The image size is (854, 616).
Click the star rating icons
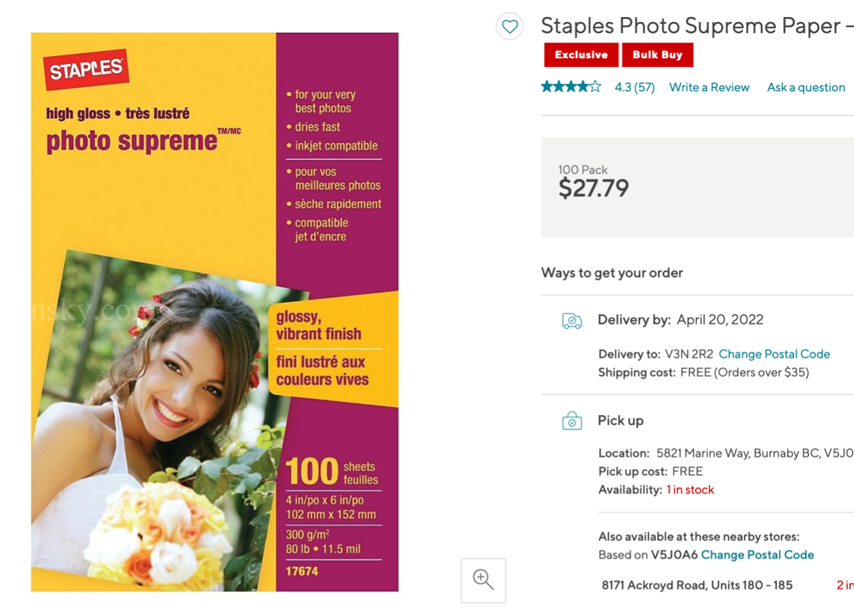pyautogui.click(x=571, y=87)
